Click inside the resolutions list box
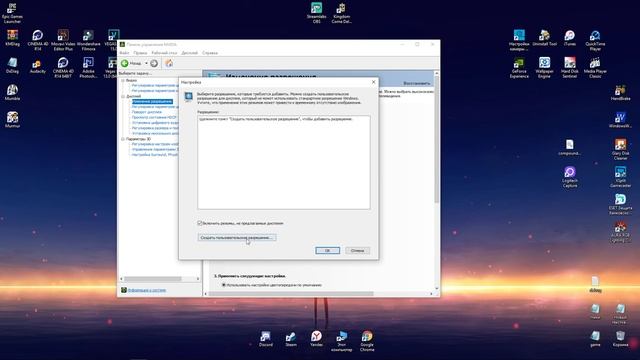Viewport: 640px width, 360px height. pos(284,162)
